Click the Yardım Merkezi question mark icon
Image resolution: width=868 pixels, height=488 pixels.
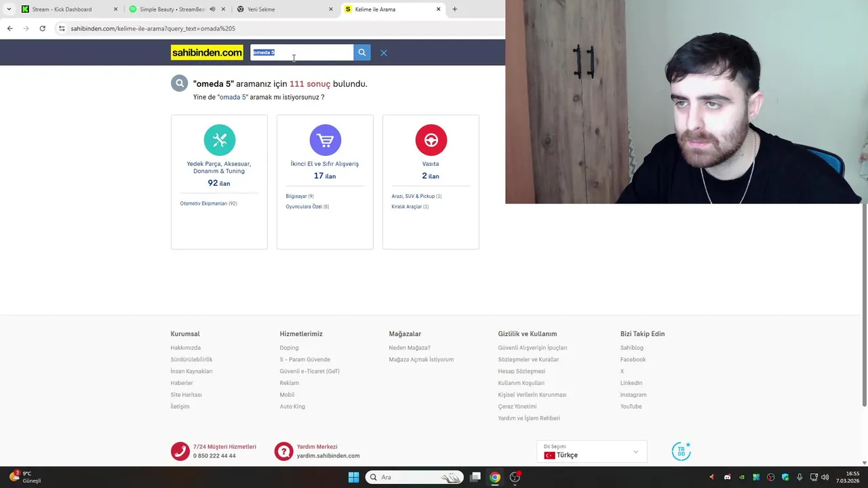click(x=283, y=451)
